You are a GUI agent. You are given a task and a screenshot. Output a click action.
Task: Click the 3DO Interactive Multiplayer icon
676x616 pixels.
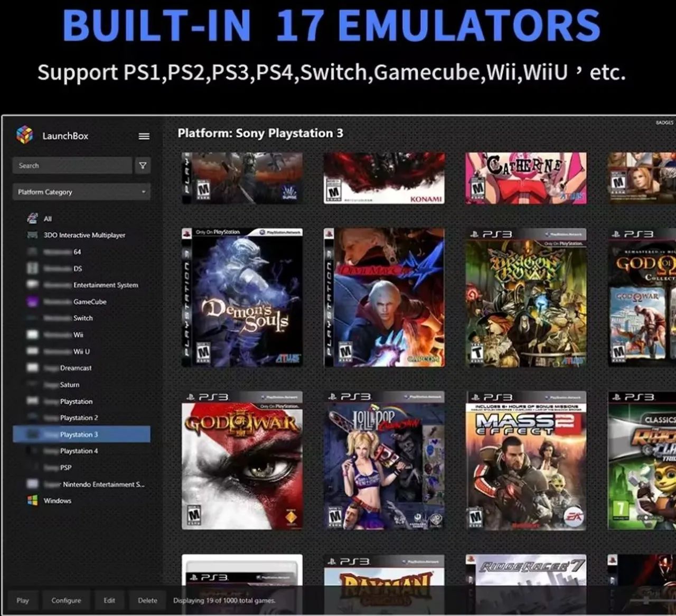tap(32, 235)
